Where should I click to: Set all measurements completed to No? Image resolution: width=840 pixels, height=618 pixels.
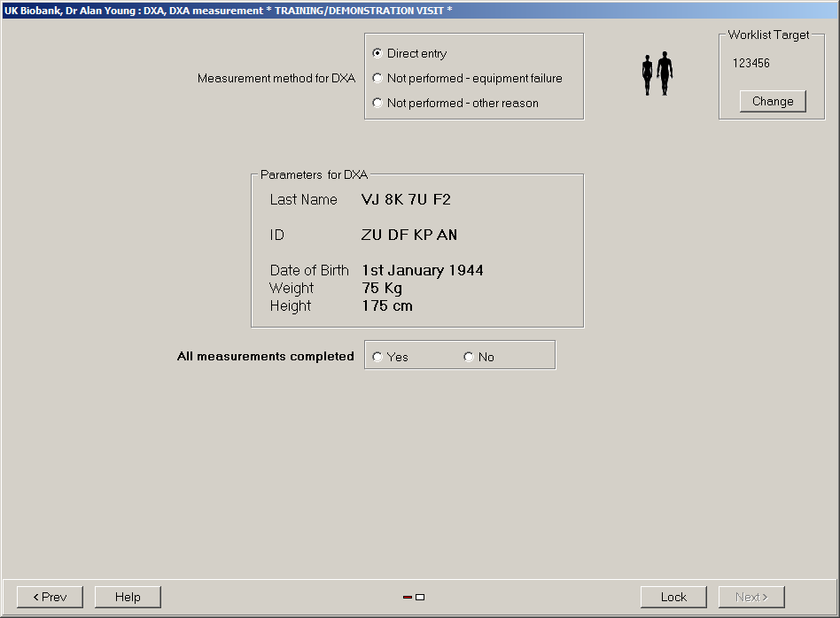pos(469,358)
